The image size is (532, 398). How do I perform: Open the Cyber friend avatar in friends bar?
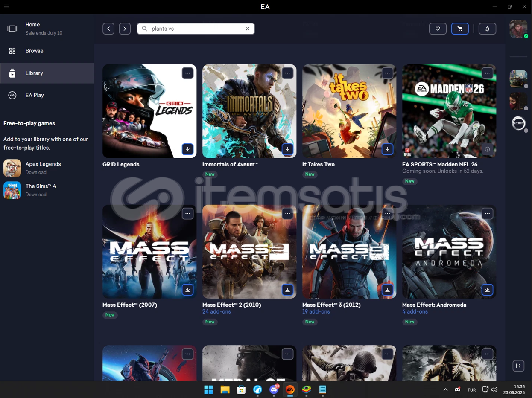tap(518, 123)
